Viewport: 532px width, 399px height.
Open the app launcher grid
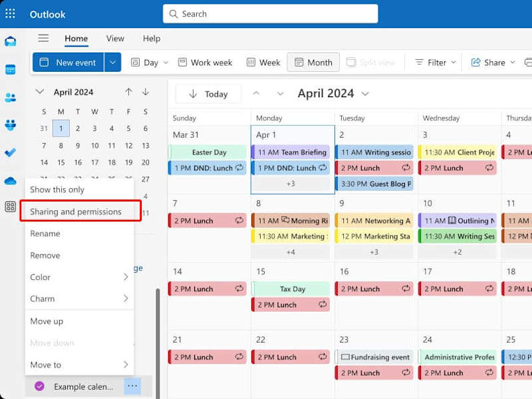(x=10, y=13)
